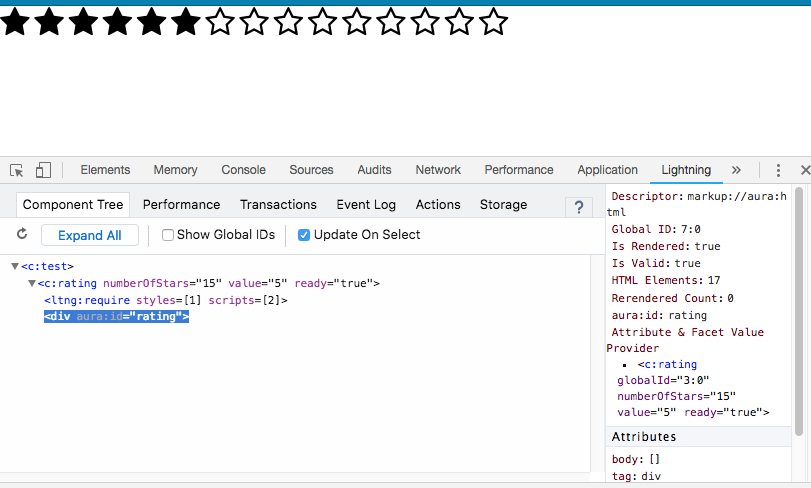Open the Transactions sub-tab
The width and height of the screenshot is (811, 488).
pyautogui.click(x=278, y=205)
